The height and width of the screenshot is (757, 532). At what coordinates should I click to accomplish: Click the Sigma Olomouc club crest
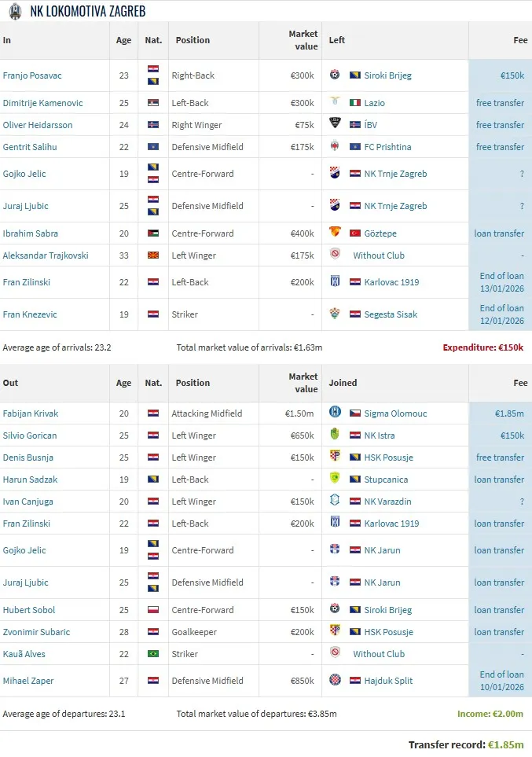click(335, 413)
